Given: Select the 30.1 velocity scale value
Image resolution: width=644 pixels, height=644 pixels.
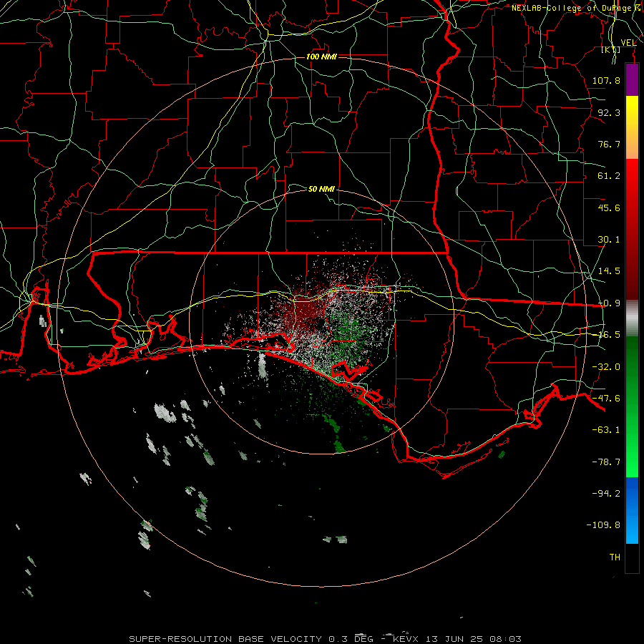Looking at the screenshot, I should [x=609, y=240].
